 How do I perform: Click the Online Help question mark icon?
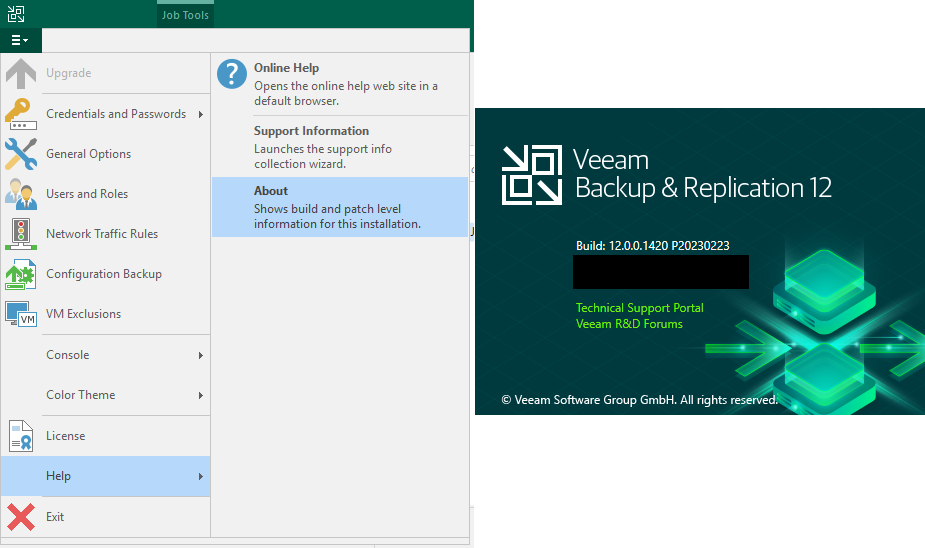(x=232, y=74)
